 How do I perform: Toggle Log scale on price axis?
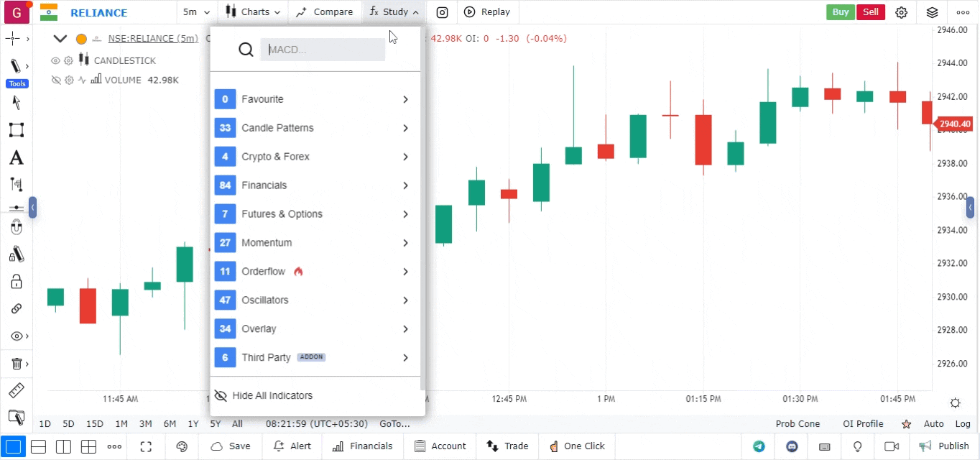coord(963,424)
